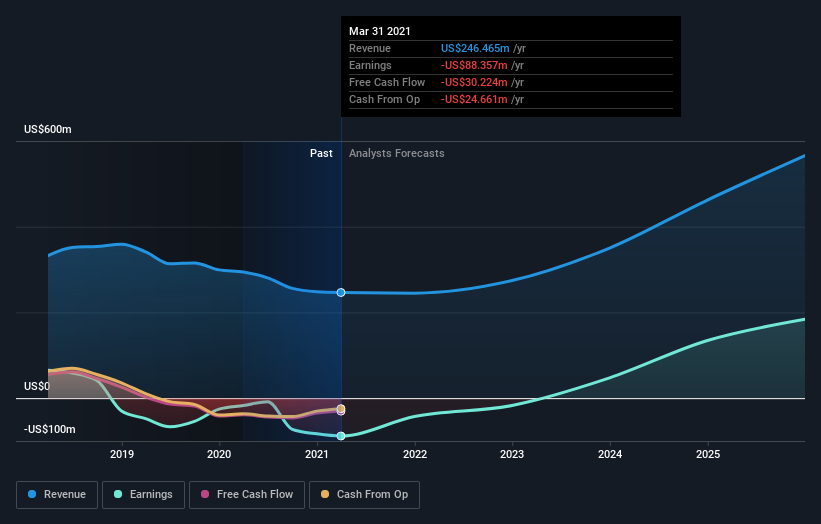
Task: Click the Free Cash Flow row label in tooltip
Action: 387,82
